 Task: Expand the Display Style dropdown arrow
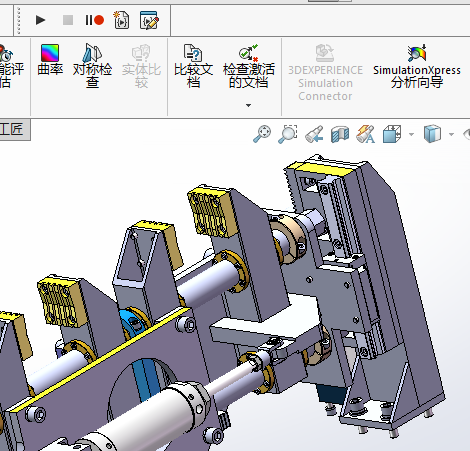pyautogui.click(x=451, y=135)
